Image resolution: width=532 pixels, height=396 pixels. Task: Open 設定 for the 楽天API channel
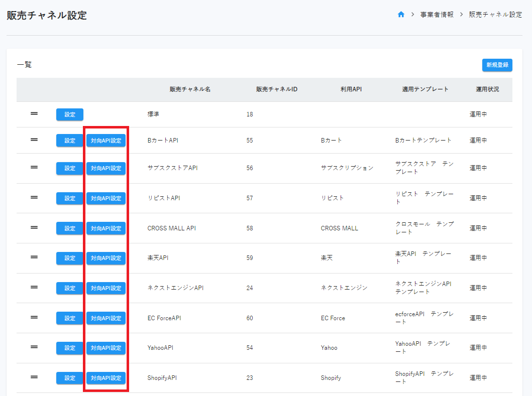[x=69, y=258]
